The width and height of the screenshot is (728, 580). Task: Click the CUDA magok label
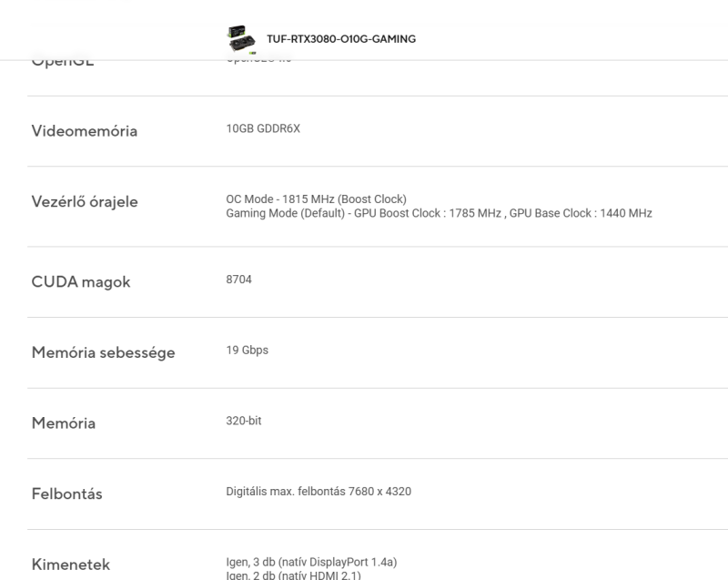(81, 282)
